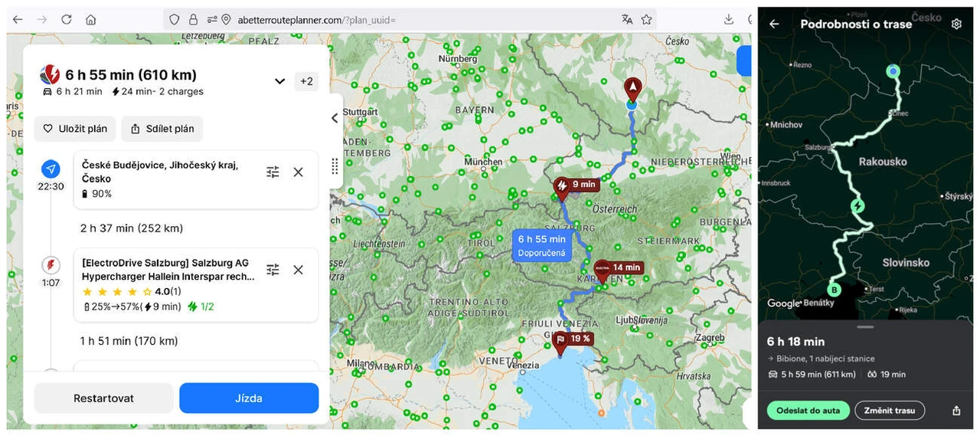Go back in the browser
The image size is (980, 436).
[x=18, y=20]
